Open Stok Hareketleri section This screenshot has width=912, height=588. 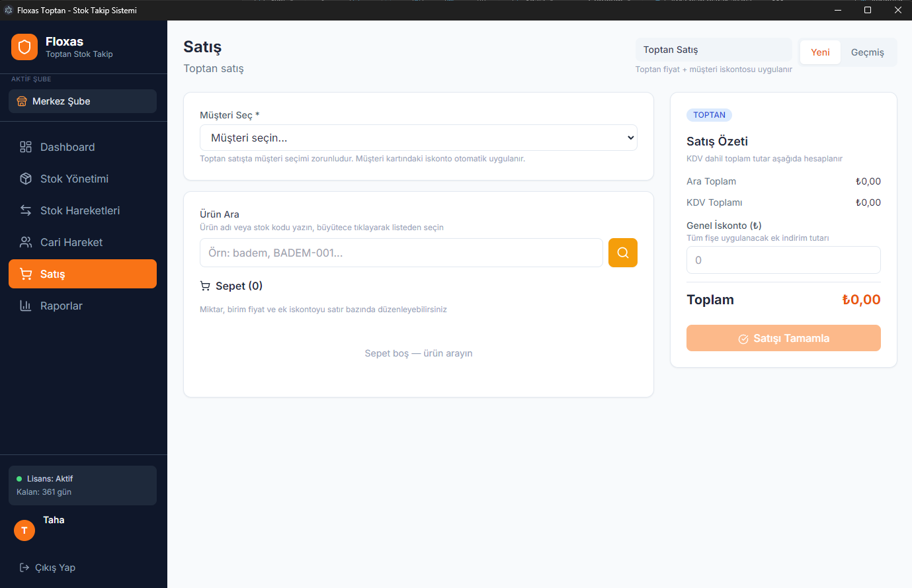coord(83,210)
